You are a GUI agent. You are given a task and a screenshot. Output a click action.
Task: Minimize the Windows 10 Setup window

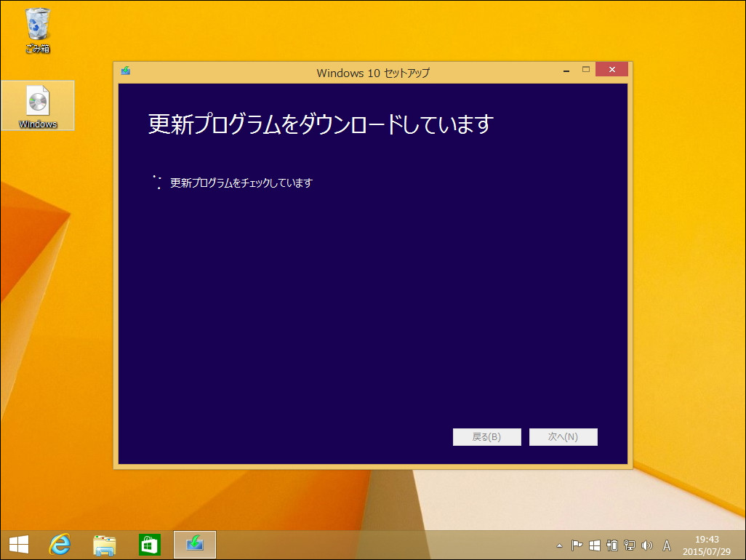click(566, 69)
